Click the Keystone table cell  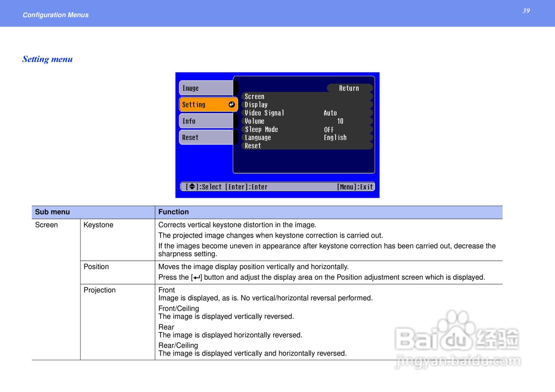click(x=98, y=225)
